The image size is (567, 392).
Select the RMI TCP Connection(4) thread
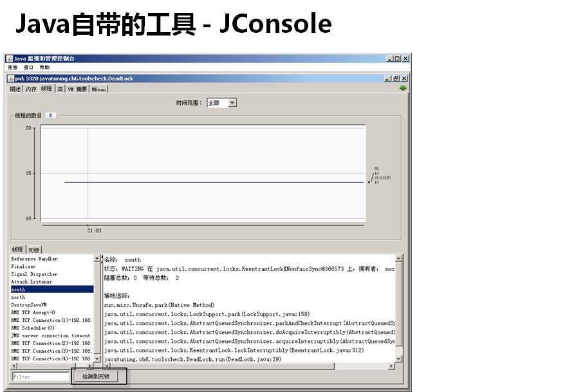52,359
